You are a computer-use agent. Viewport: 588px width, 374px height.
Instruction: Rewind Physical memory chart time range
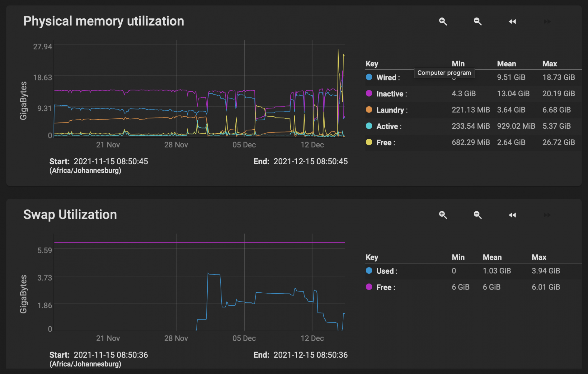(x=512, y=22)
